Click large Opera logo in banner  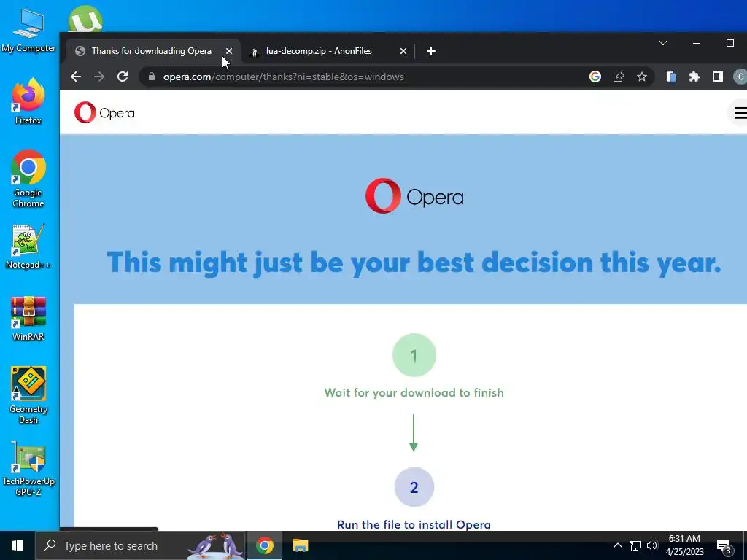(x=414, y=195)
